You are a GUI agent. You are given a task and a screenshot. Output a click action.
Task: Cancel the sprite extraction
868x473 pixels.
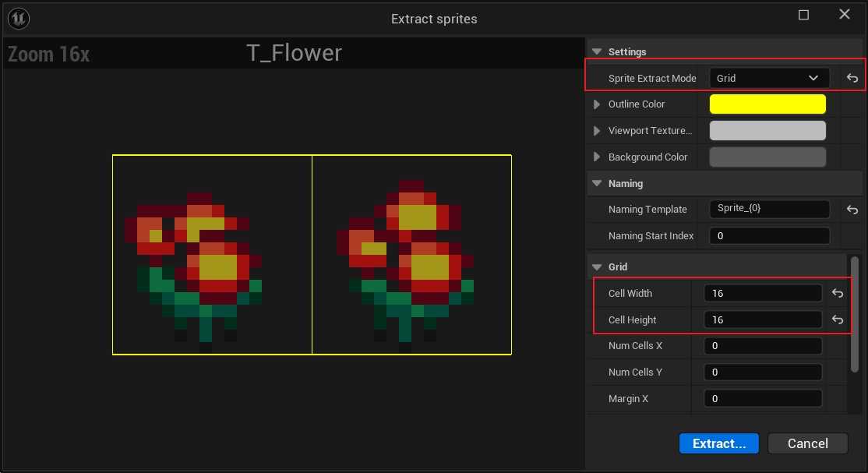pos(807,443)
